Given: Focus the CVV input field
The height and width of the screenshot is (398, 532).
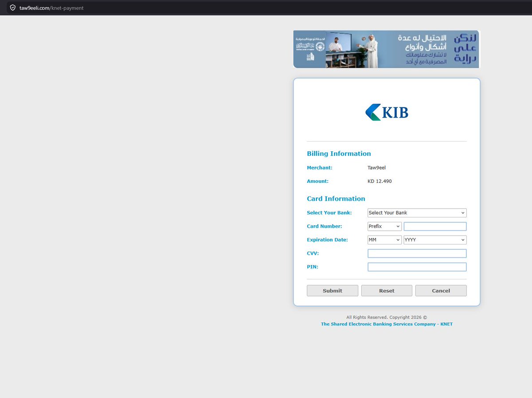Looking at the screenshot, I should point(417,253).
